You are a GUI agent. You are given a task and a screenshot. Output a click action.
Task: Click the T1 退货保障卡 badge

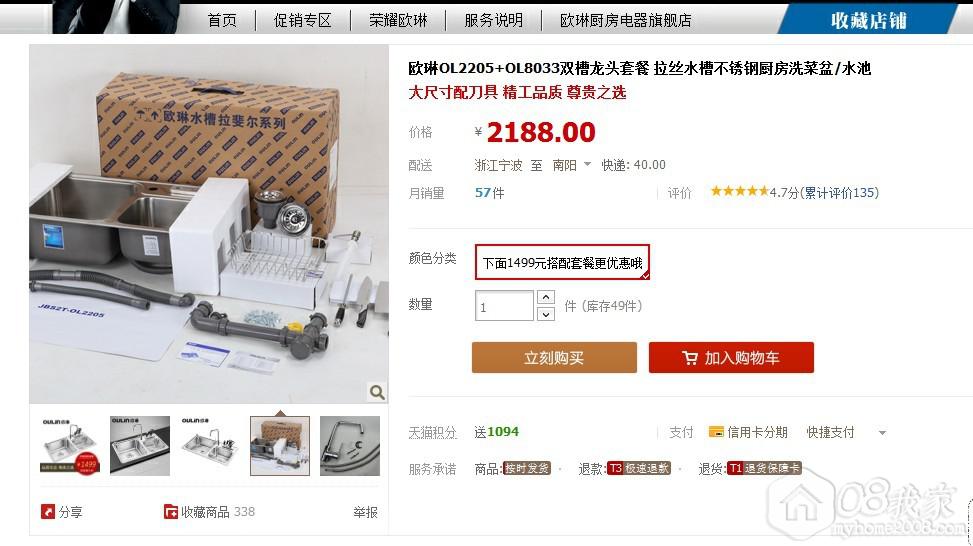point(764,468)
